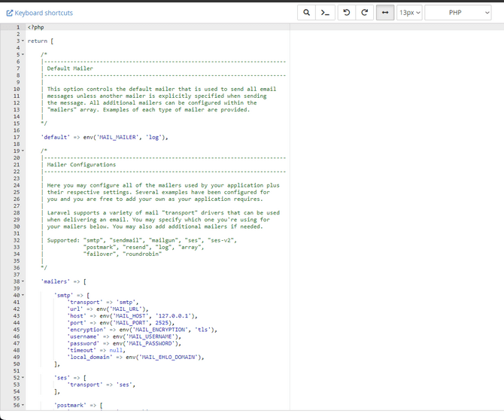
Task: Click the 'default' key on line 17
Action: click(55, 137)
